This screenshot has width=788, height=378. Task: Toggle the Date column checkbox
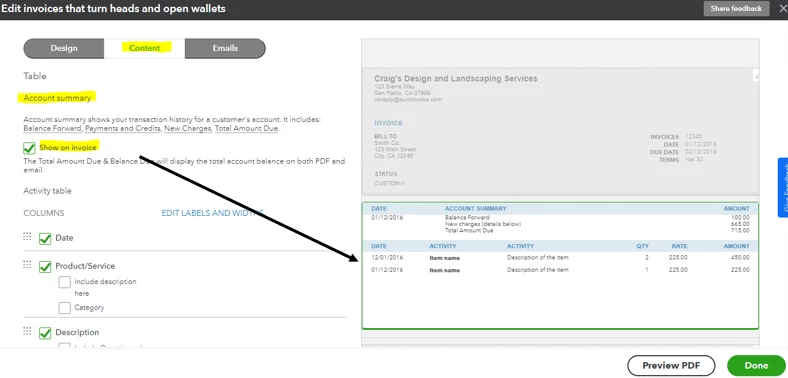click(x=45, y=238)
